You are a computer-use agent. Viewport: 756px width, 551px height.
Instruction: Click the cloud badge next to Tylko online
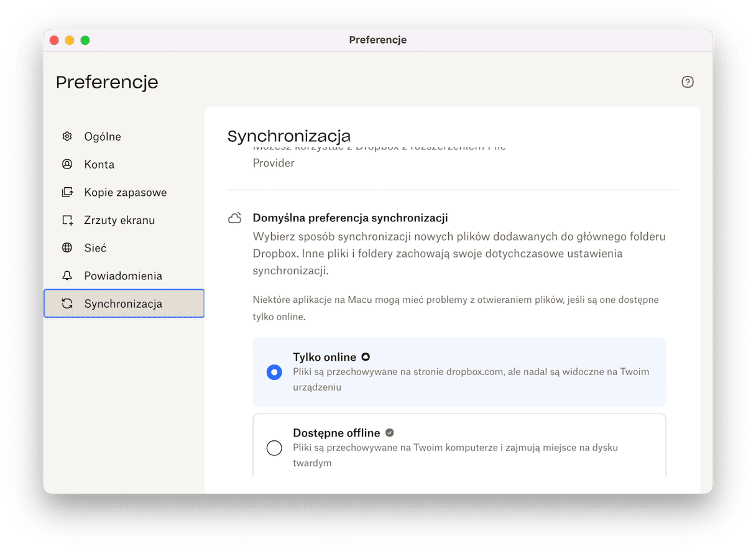click(366, 357)
